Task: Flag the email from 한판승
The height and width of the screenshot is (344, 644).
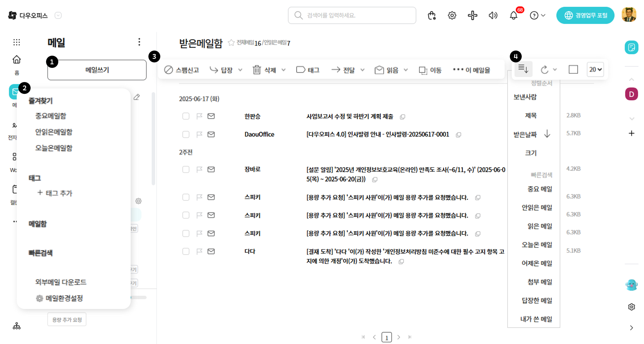Action: (199, 116)
